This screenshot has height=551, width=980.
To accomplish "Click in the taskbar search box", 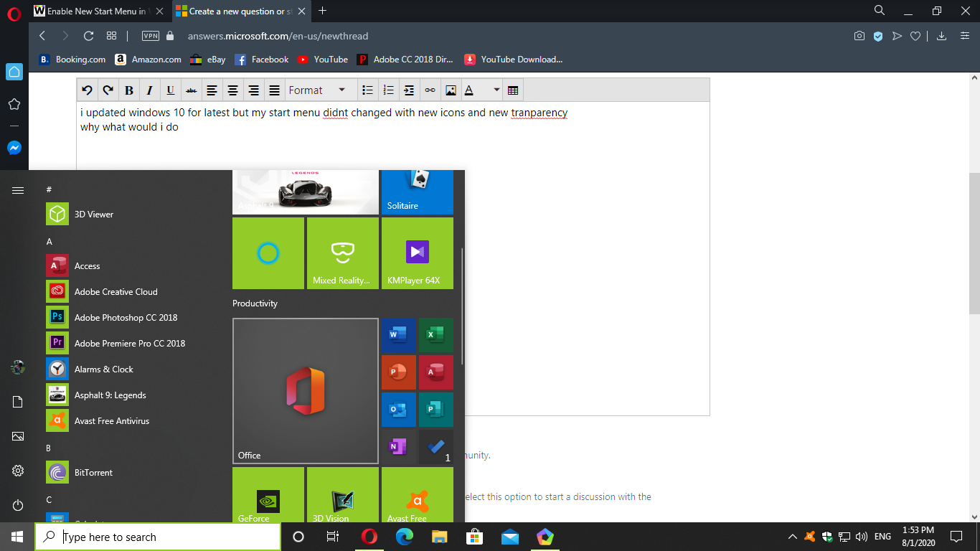I will click(x=158, y=537).
